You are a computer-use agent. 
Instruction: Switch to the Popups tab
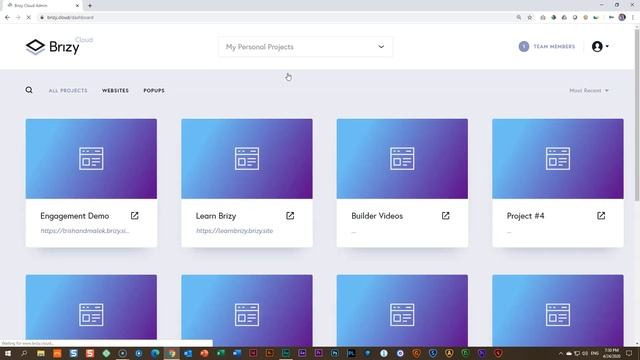click(x=154, y=90)
